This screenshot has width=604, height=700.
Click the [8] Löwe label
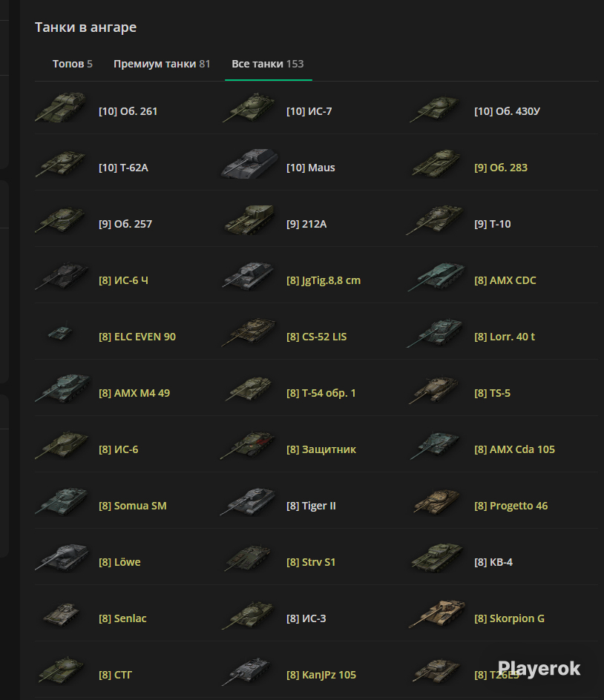tap(119, 562)
